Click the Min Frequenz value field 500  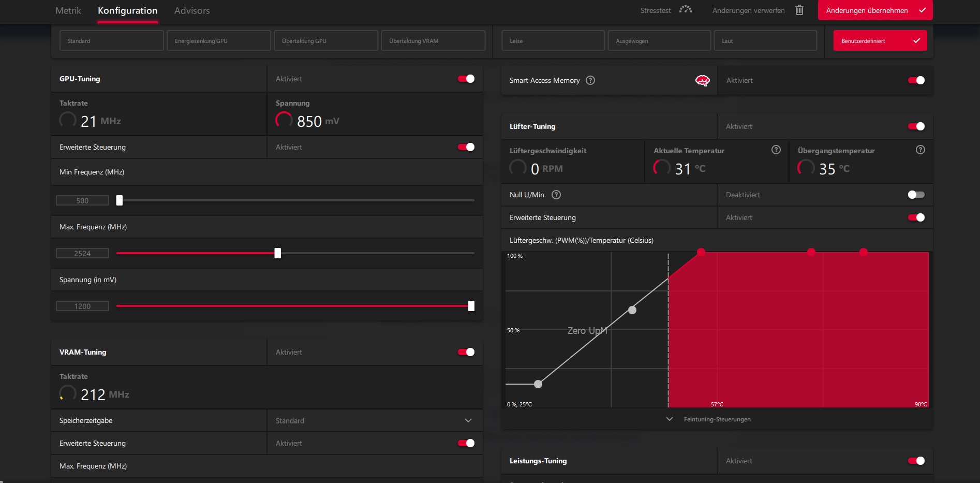pyautogui.click(x=82, y=200)
